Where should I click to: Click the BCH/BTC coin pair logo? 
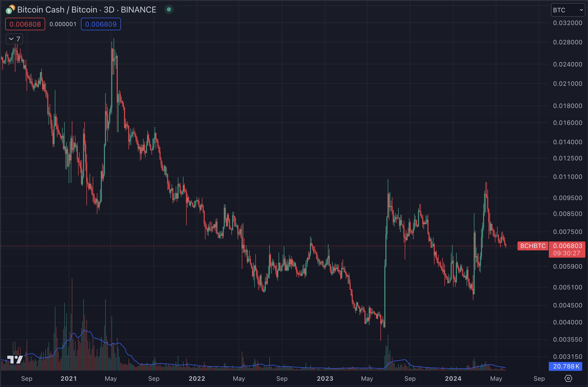tap(10, 9)
